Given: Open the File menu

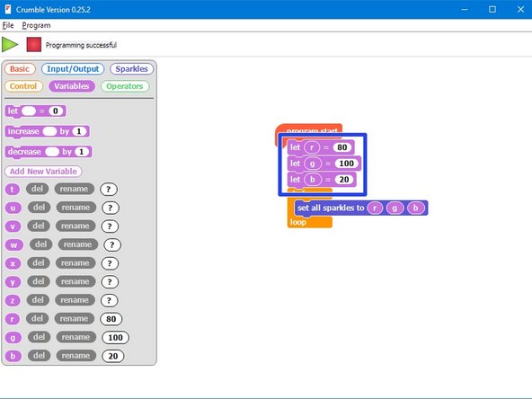Looking at the screenshot, I should pyautogui.click(x=8, y=25).
